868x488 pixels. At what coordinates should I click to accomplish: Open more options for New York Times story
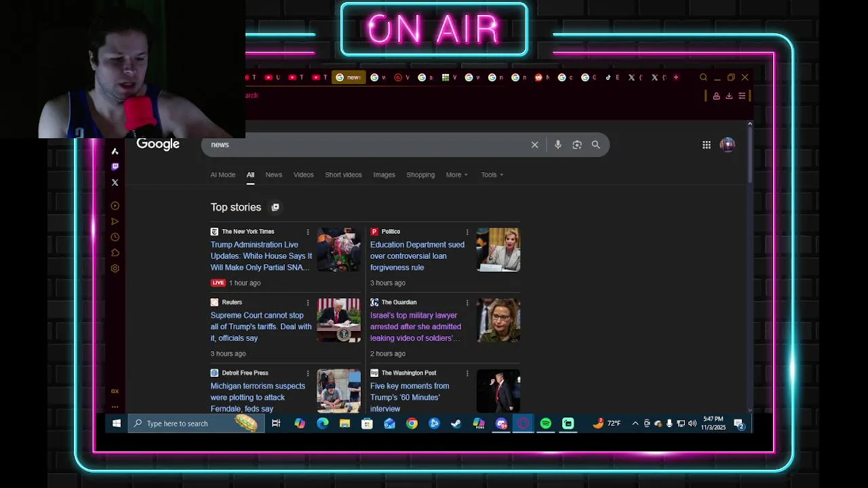307,232
